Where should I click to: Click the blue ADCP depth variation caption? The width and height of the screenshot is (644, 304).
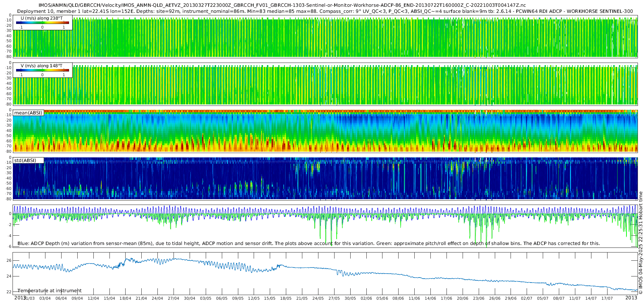308,244
